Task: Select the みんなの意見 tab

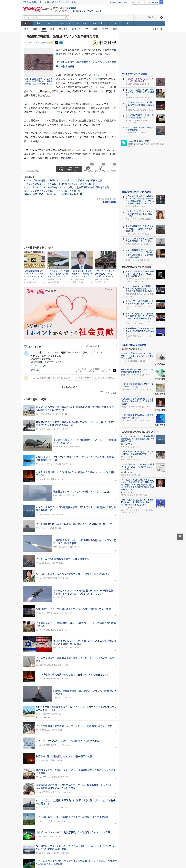Action: pyautogui.click(x=98, y=24)
